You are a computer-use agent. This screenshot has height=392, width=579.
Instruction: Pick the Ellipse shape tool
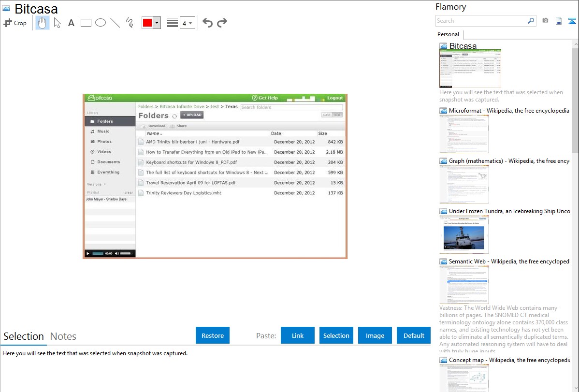101,23
